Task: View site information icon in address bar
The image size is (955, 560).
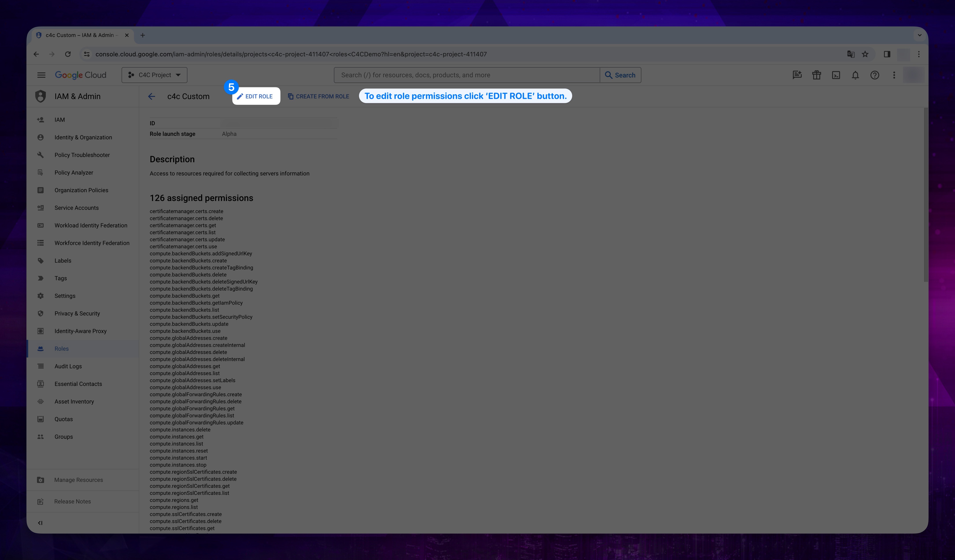Action: point(87,54)
